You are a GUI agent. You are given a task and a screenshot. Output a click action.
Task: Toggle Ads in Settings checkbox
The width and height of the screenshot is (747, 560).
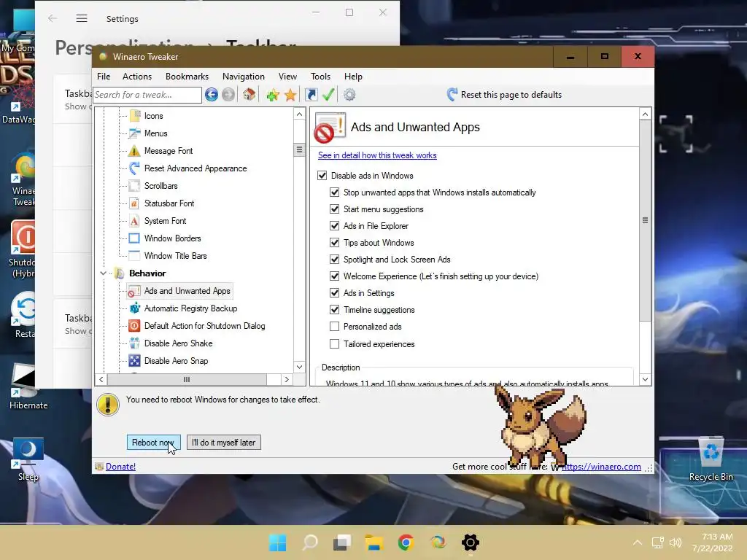tap(335, 293)
